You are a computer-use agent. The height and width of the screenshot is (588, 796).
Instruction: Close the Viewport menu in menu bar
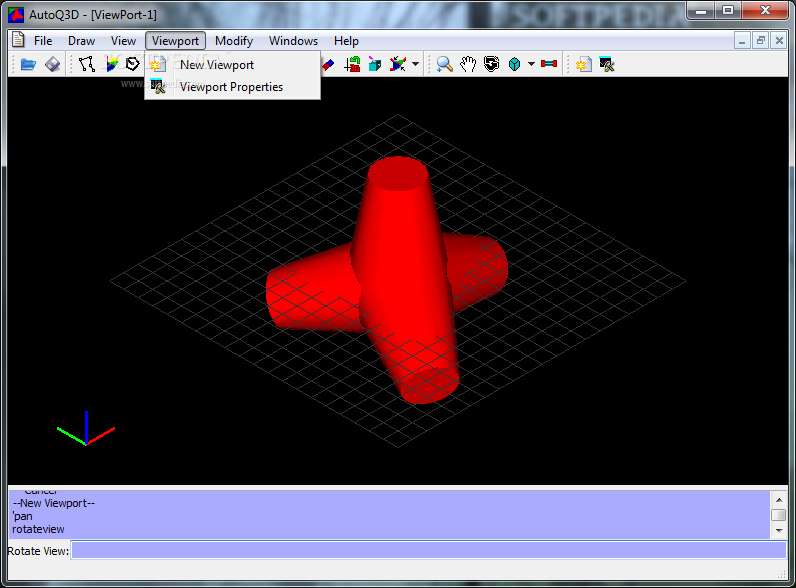pyautogui.click(x=175, y=41)
